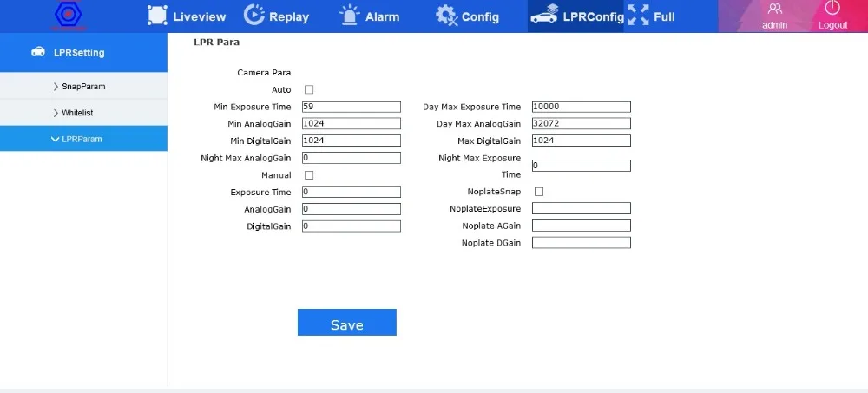This screenshot has height=393, width=868.
Task: Click the Min DigitalGain field
Action: [x=351, y=141]
